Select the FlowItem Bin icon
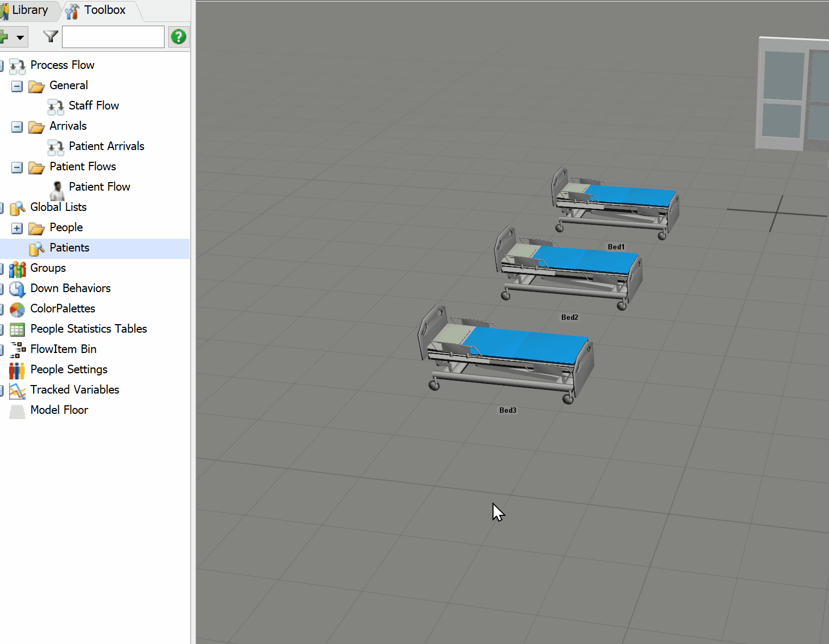The image size is (829, 644). point(17,350)
